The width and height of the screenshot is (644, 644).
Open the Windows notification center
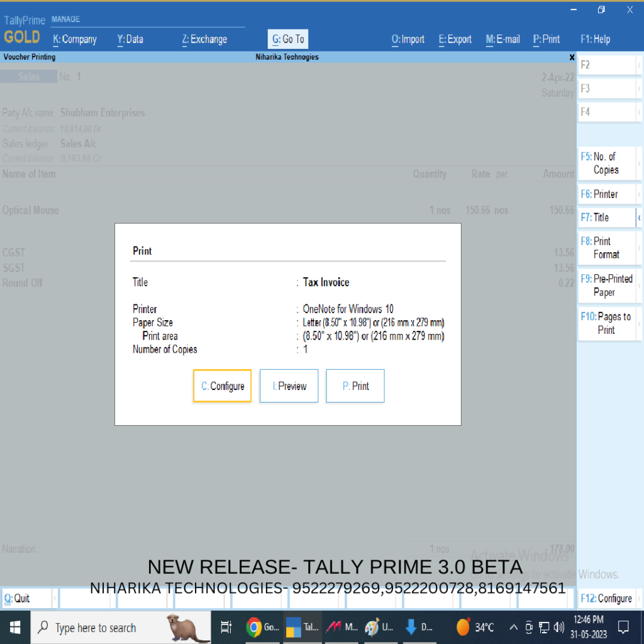(x=623, y=627)
